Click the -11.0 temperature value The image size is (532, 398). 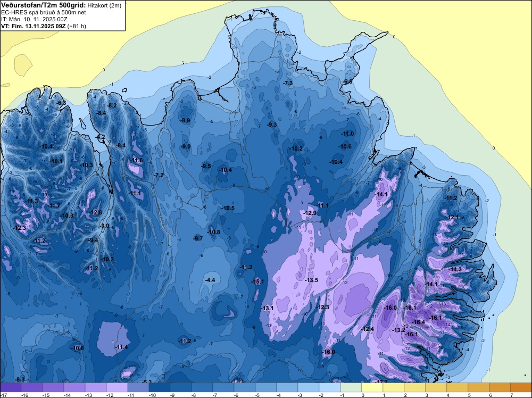click(347, 134)
